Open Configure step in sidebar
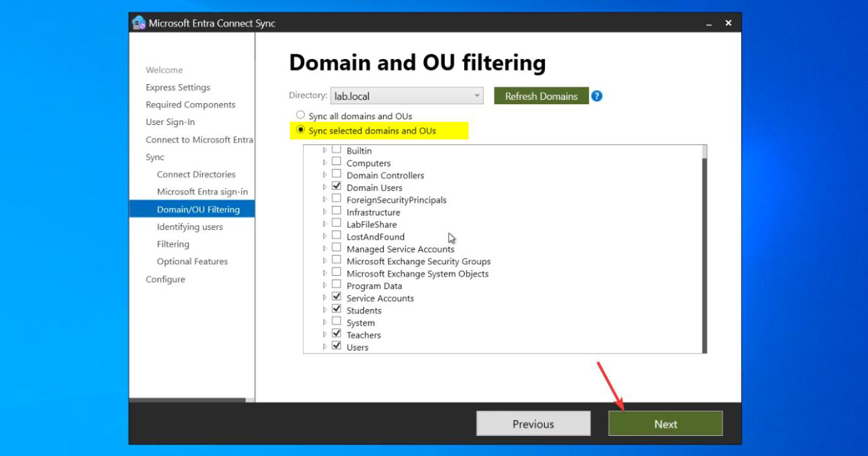 tap(165, 279)
